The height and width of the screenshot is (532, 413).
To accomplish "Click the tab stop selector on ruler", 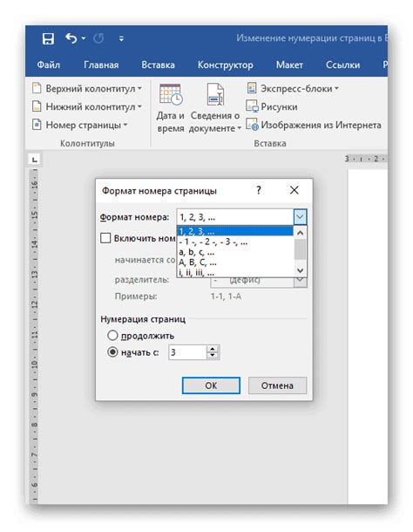I will click(x=34, y=159).
